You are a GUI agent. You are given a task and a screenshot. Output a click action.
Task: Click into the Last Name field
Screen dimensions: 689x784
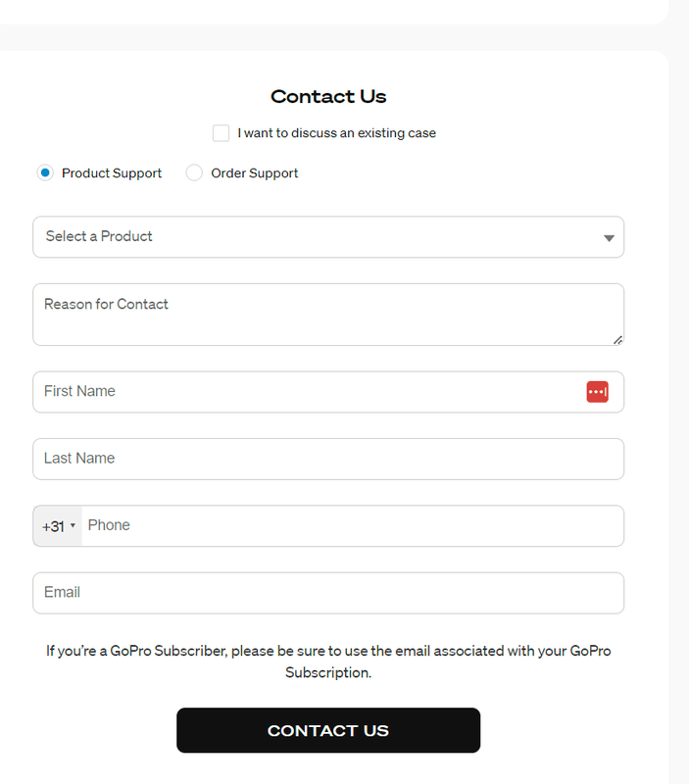328,459
